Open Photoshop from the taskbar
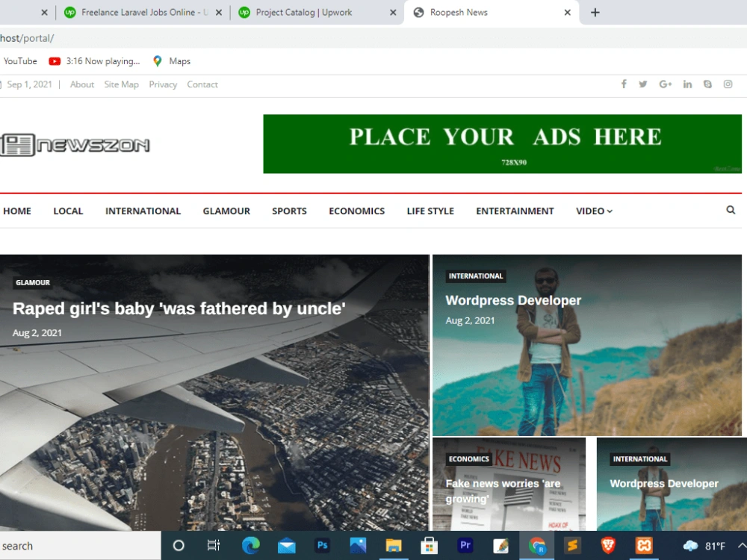Screen dimensions: 747x560 pos(323,545)
